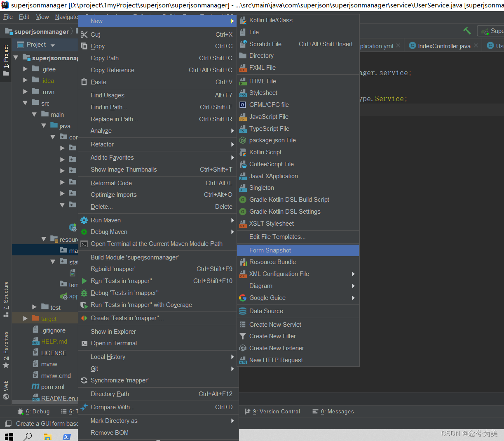Image resolution: width=504 pixels, height=441 pixels.
Task: Click the Synchronize 'mapper' refresh icon
Action: [x=84, y=380]
